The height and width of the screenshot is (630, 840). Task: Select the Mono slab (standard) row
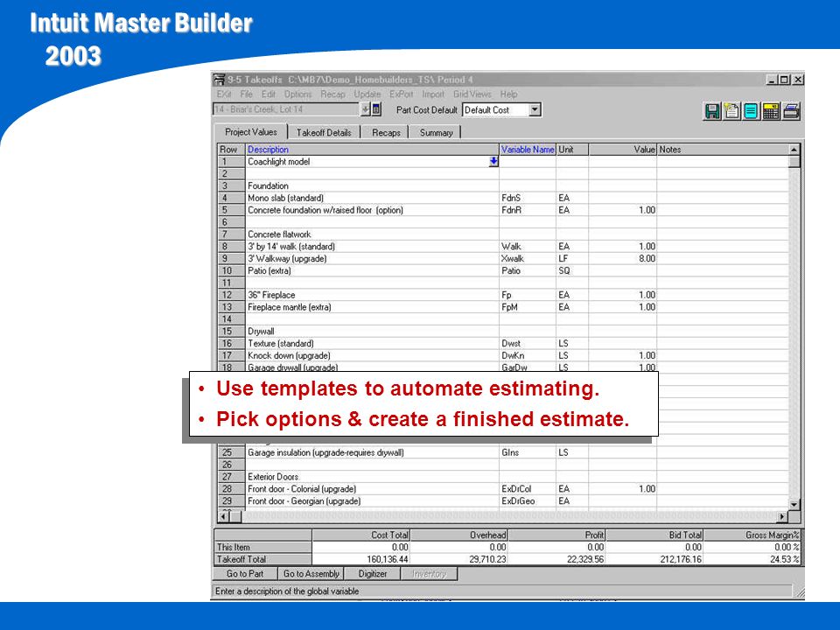[504, 198]
